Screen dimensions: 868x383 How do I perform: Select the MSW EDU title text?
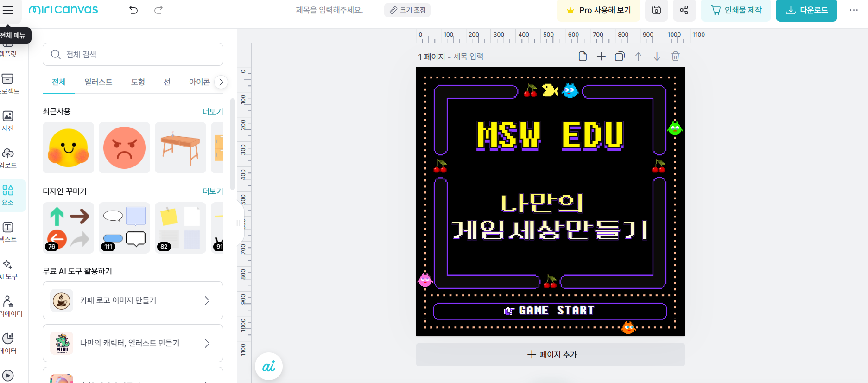pos(550,135)
